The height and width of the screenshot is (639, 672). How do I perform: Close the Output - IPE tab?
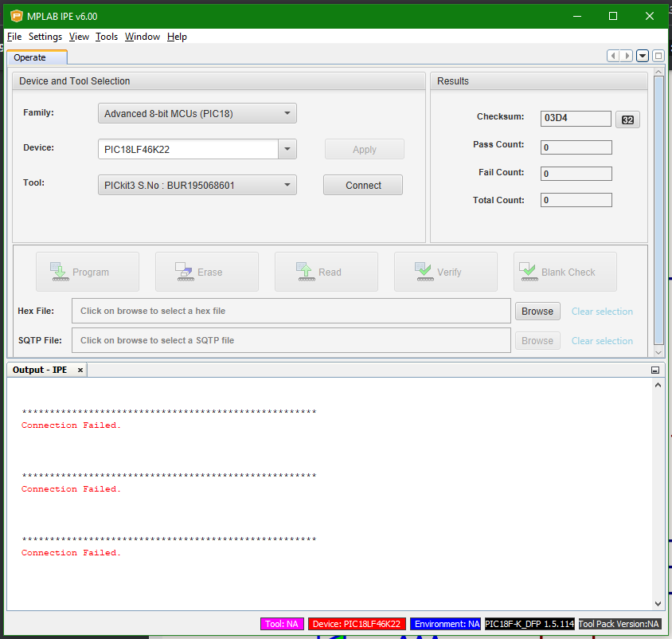[x=80, y=370]
